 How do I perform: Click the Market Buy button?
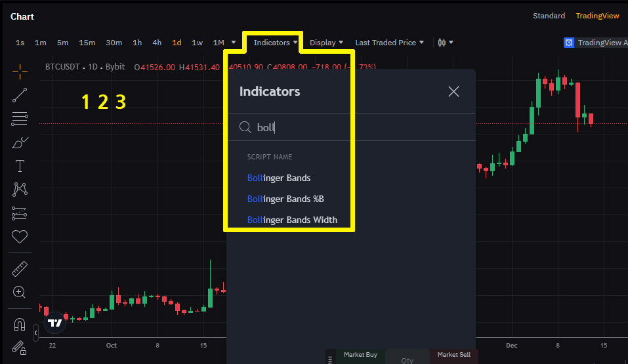(x=360, y=355)
